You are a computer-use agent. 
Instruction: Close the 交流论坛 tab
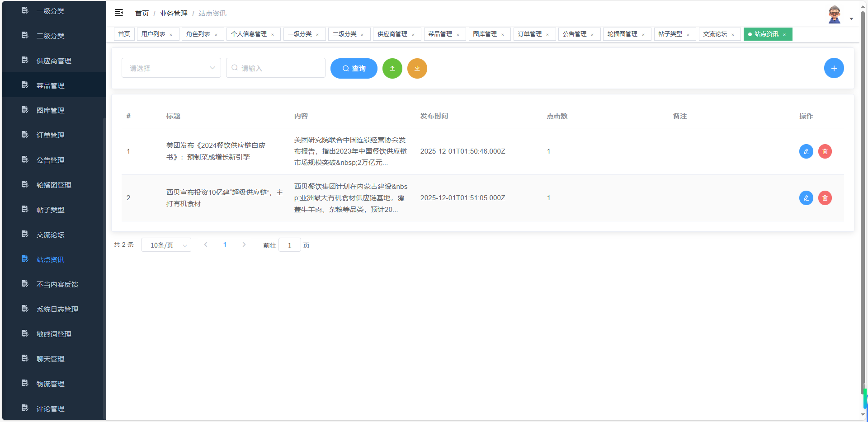[734, 34]
